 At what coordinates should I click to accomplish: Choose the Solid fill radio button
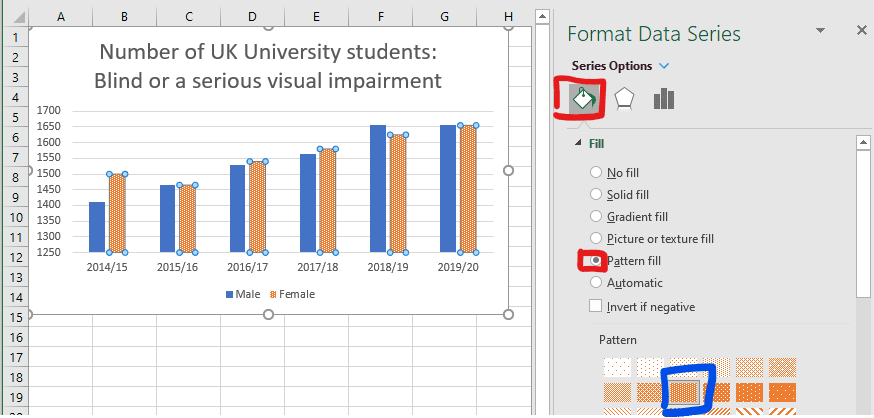[598, 195]
